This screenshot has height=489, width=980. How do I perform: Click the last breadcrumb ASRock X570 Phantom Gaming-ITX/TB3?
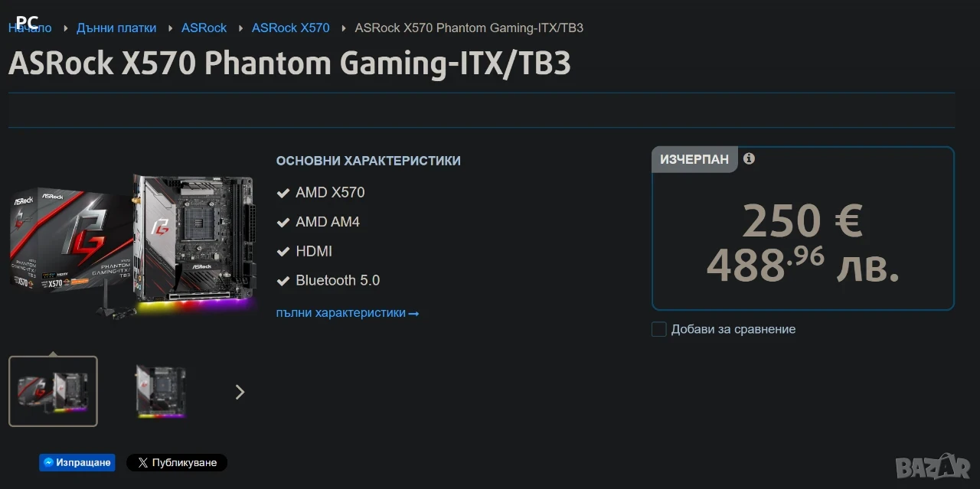[x=469, y=28]
